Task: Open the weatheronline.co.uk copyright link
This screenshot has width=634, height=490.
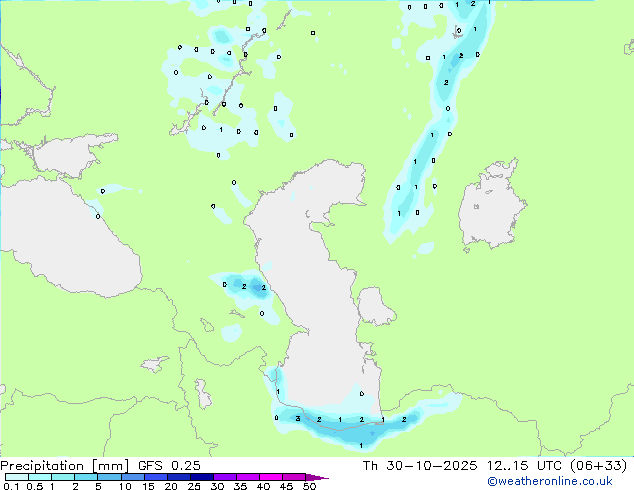Action: [550, 481]
